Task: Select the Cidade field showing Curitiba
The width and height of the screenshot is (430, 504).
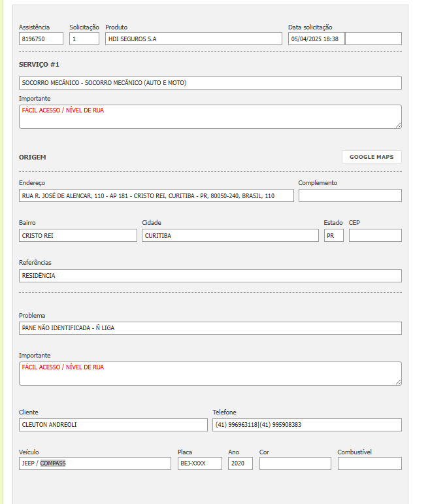Action: pos(230,235)
